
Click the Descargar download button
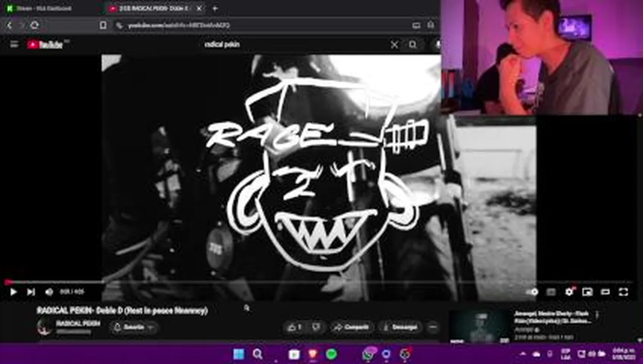click(400, 327)
